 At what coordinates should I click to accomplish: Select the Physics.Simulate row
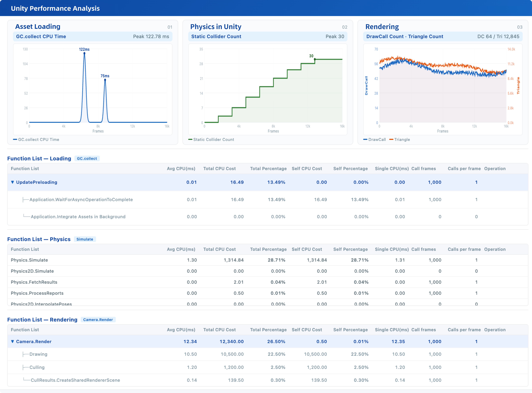pos(268,260)
